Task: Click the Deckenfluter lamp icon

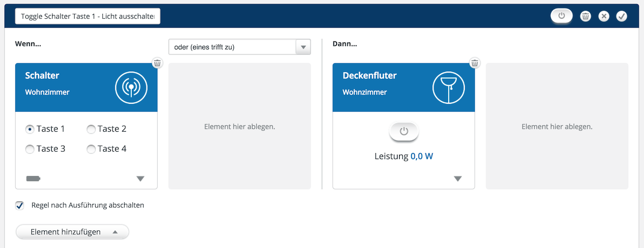Action: pyautogui.click(x=449, y=87)
